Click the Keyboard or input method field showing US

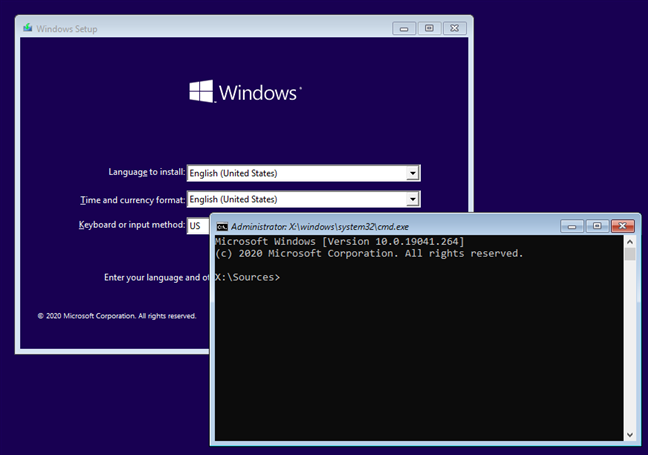coord(198,226)
